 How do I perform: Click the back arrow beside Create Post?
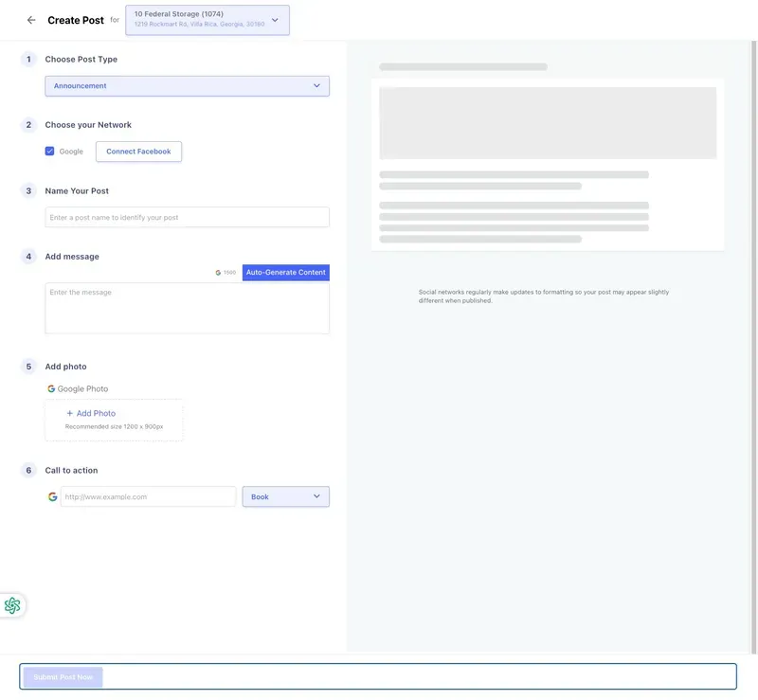click(31, 20)
